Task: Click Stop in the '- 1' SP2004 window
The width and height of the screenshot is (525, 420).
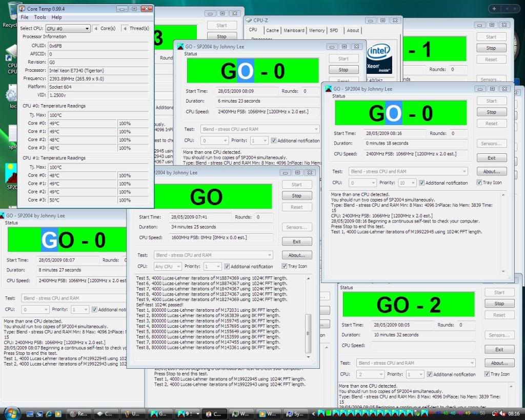Action: coord(491,48)
